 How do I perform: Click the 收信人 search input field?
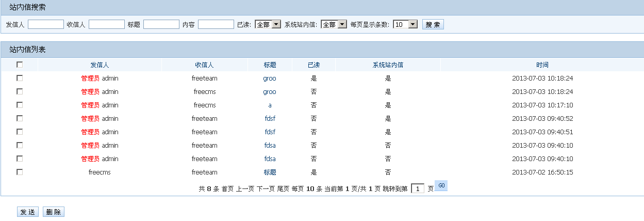point(107,24)
